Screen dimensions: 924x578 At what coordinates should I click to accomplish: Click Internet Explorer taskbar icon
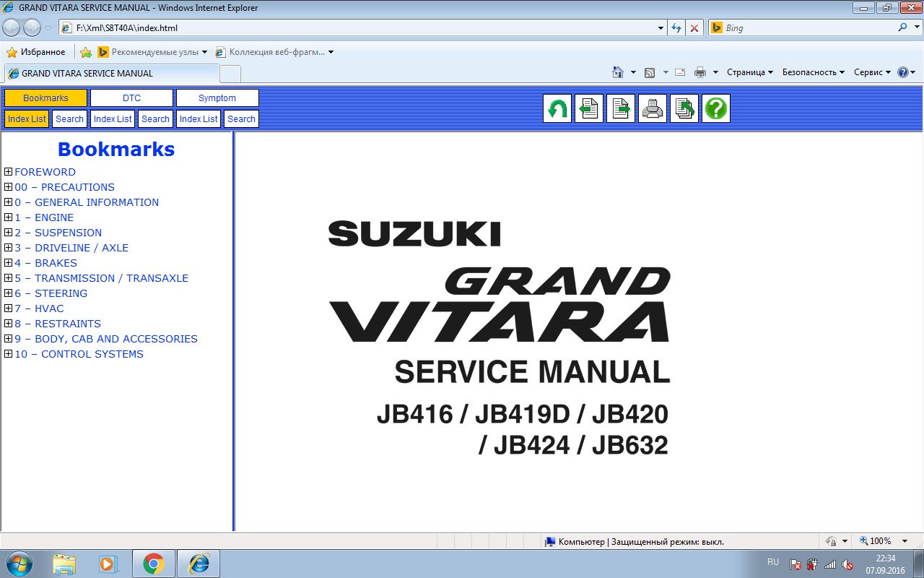[x=199, y=564]
